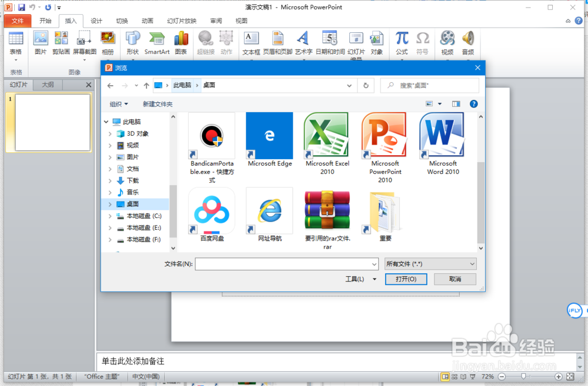Switch to the 动画 animations tab

pyautogui.click(x=148, y=21)
